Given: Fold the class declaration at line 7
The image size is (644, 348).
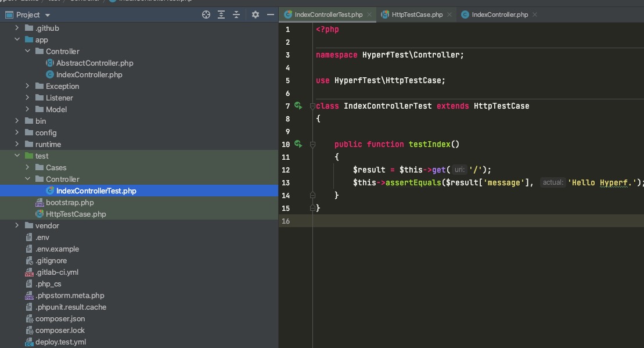Looking at the screenshot, I should coord(312,106).
